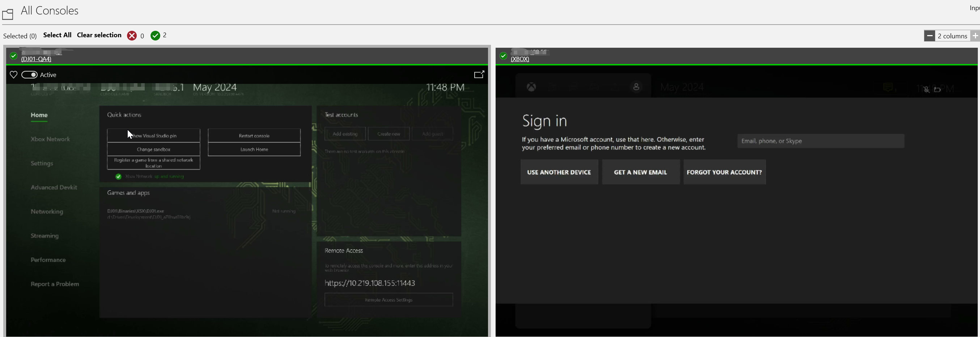Open the Streaming tab
The width and height of the screenshot is (980, 337).
pyautogui.click(x=44, y=236)
